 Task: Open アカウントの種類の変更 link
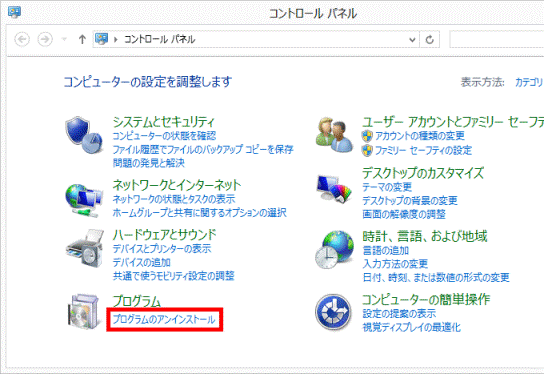[420, 136]
